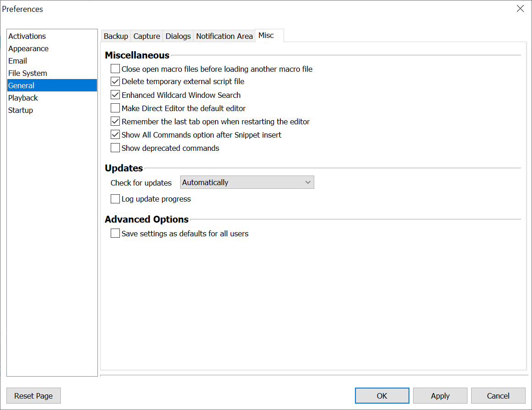Open the Check for updates dropdown
This screenshot has width=532, height=410.
(247, 182)
